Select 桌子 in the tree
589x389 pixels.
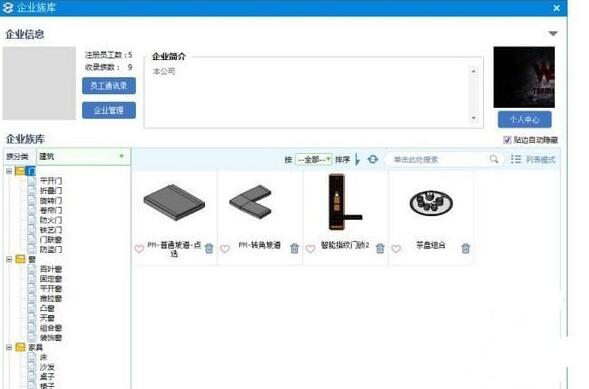(x=47, y=377)
